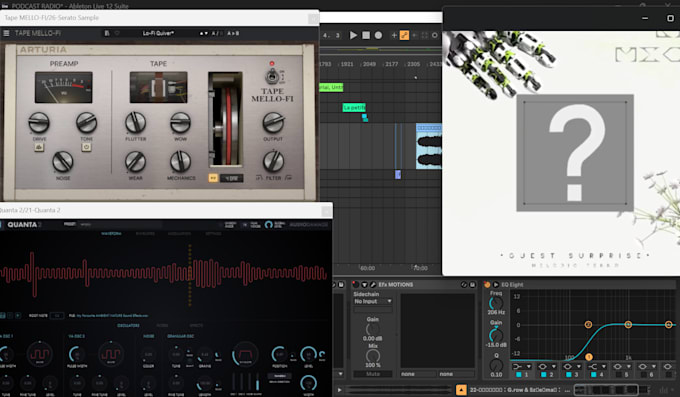Screen dimensions: 680x397
Task: Click the Wear knob
Action: pyautogui.click(x=135, y=162)
